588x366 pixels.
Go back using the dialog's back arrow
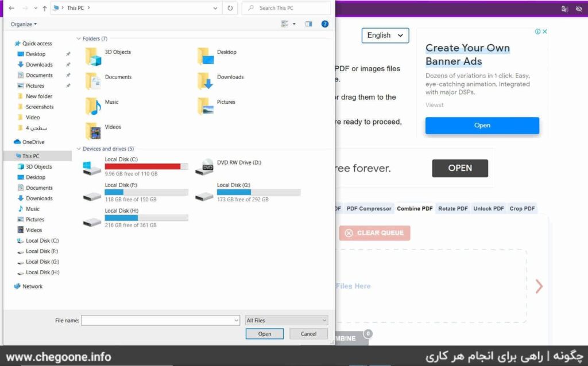pos(11,8)
